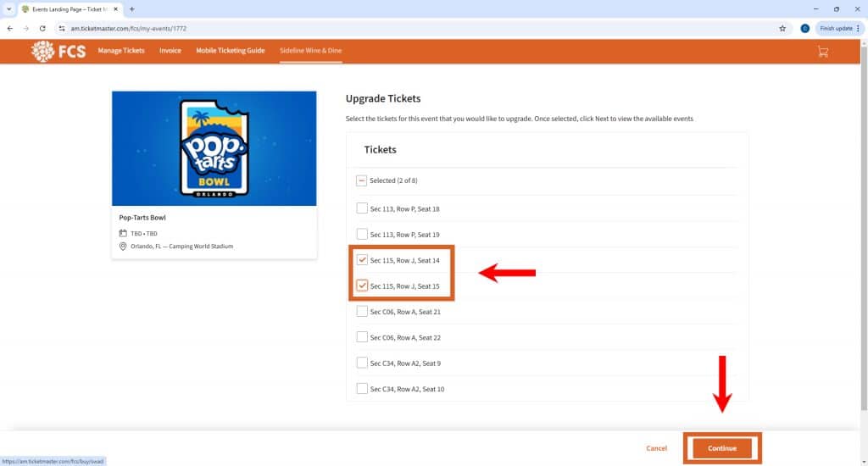Open the shopping cart icon
The height and width of the screenshot is (466, 868).
(822, 52)
